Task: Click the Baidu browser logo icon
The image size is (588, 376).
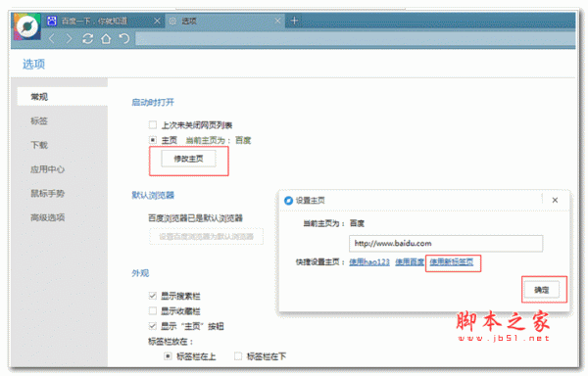Action: (x=27, y=26)
